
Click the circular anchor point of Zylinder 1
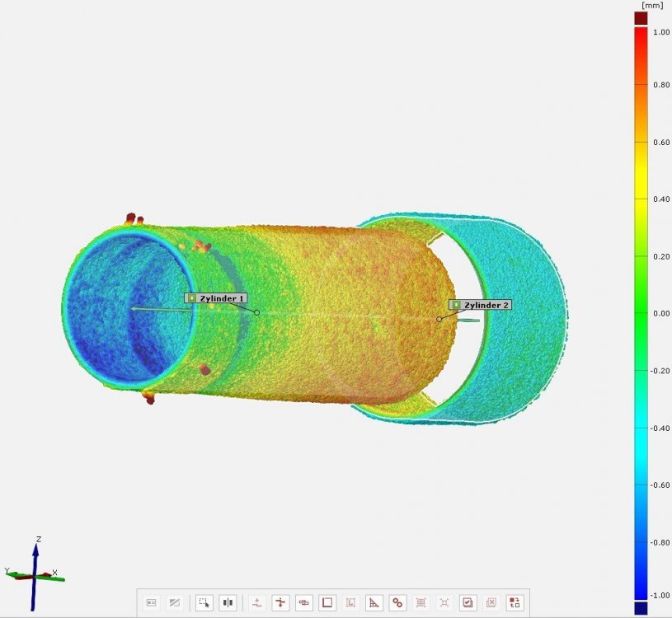(x=256, y=312)
